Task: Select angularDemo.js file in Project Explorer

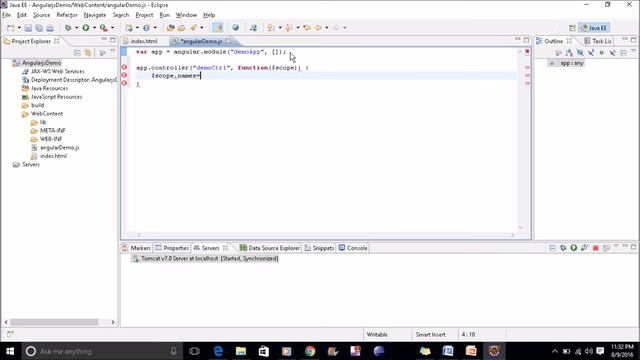Action: 60,148
